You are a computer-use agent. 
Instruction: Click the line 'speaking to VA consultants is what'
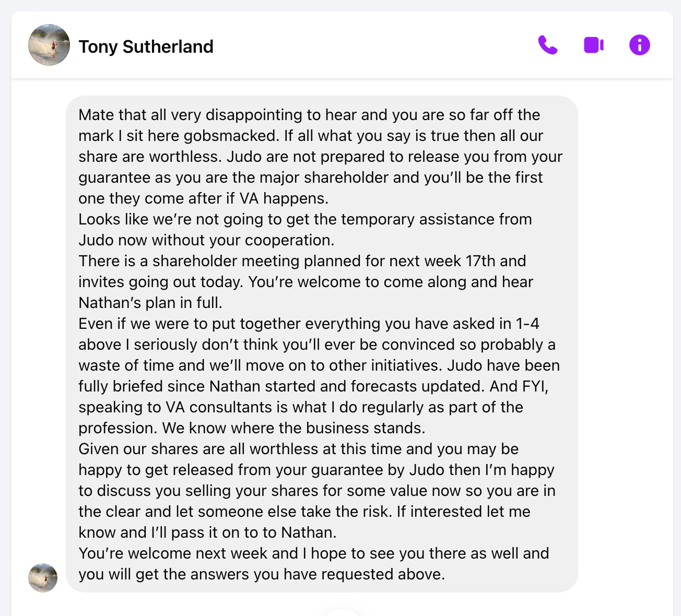(301, 407)
